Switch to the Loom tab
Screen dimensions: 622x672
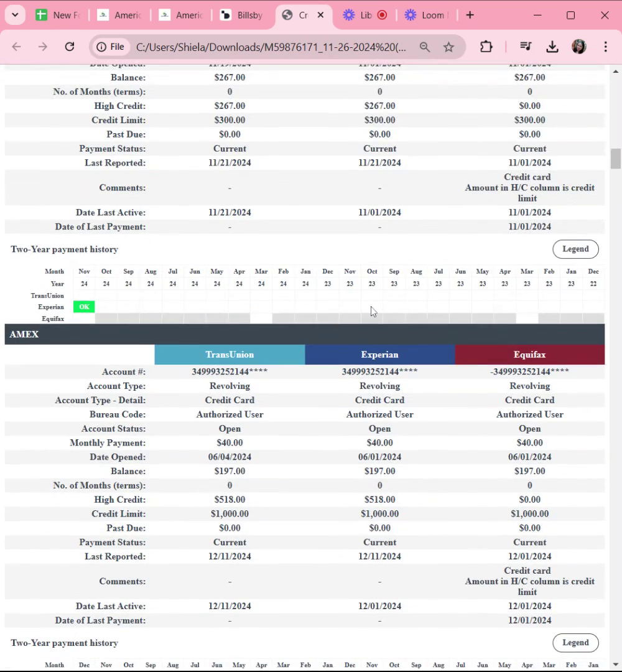coord(427,16)
